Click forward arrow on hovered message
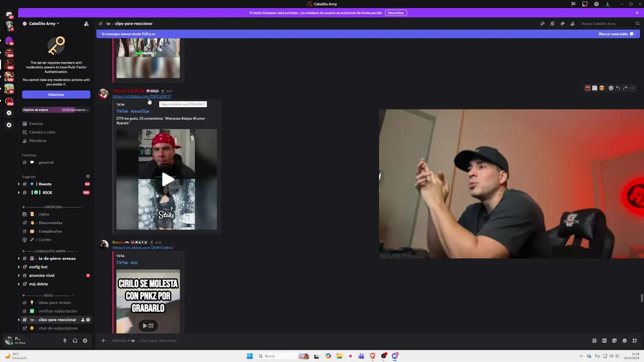The image size is (644, 362). pos(625,88)
